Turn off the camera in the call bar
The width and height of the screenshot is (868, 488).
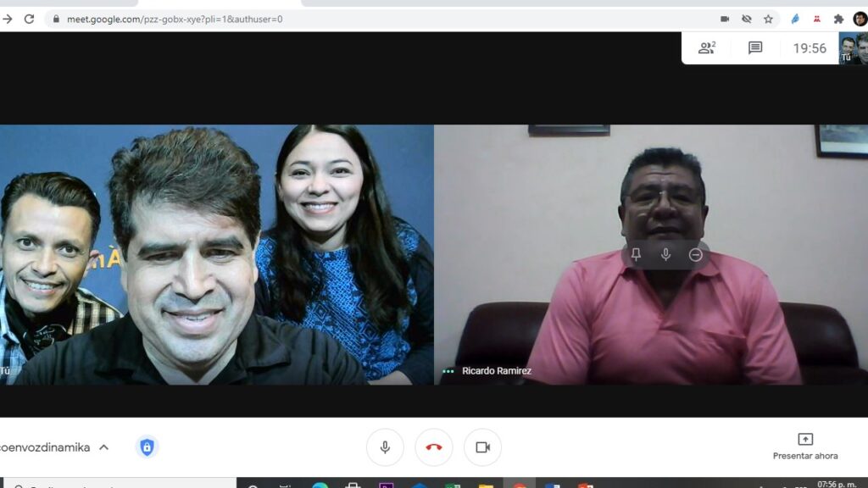point(482,447)
